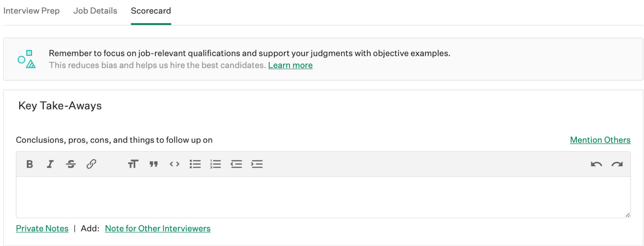Undo the last edit
Image resolution: width=644 pixels, height=246 pixels.
[596, 164]
